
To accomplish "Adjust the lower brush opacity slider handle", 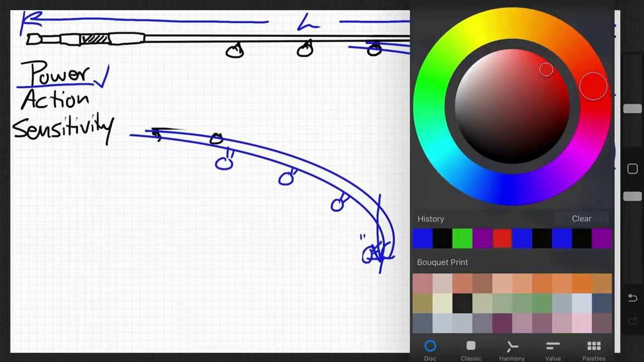I will [x=632, y=197].
